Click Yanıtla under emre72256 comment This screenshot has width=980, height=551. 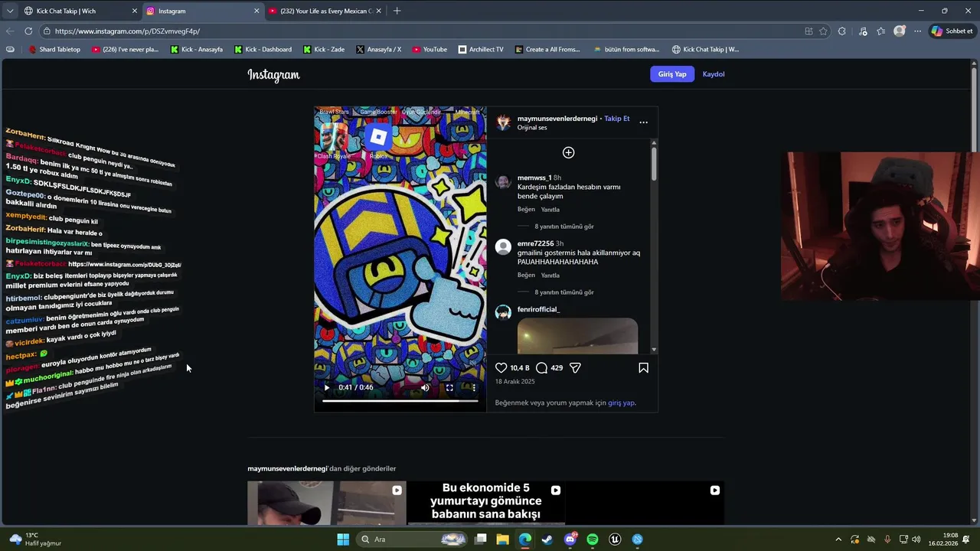pyautogui.click(x=550, y=275)
